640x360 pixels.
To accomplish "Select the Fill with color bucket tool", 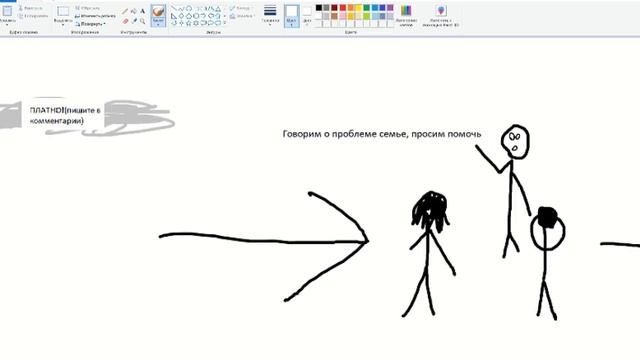I will click(x=133, y=11).
